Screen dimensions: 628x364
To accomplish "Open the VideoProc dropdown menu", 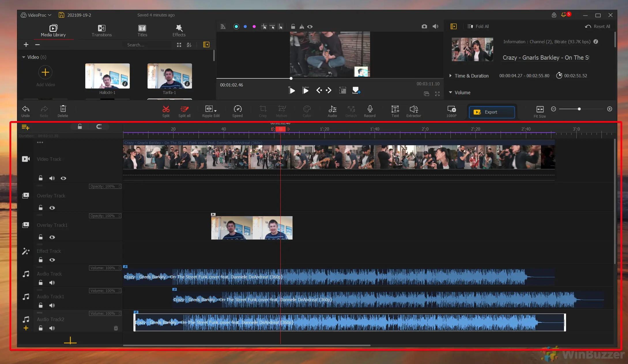I will pos(36,15).
